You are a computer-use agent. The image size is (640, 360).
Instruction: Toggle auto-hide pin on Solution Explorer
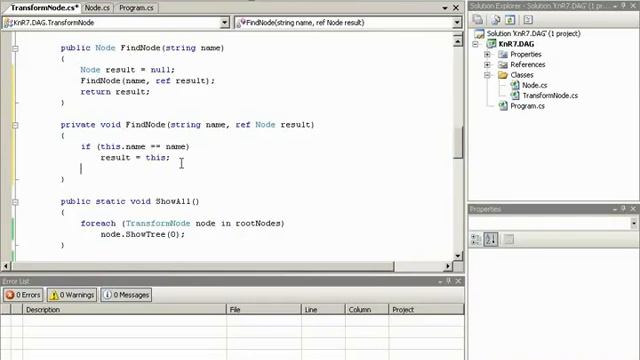624,6
